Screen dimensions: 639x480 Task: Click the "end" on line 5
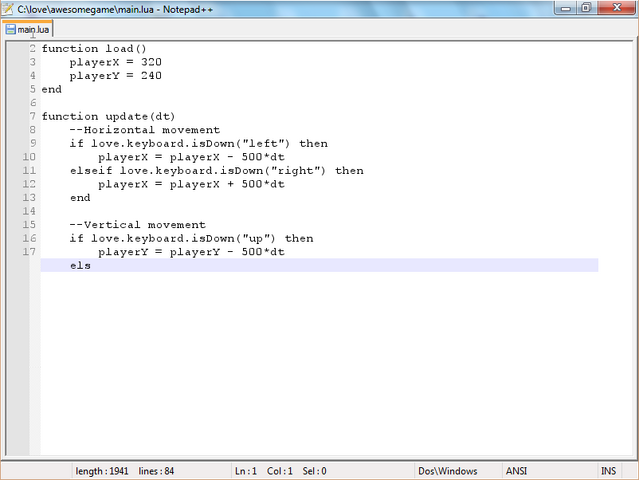51,89
